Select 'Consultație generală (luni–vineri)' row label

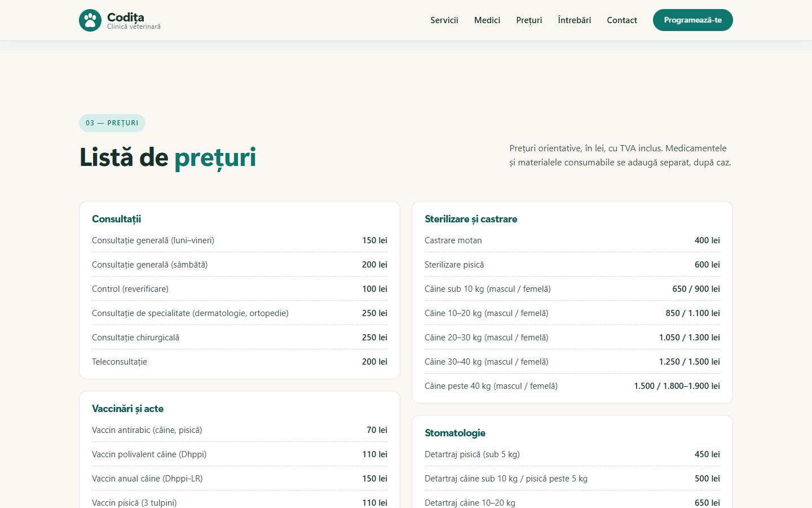coord(153,240)
